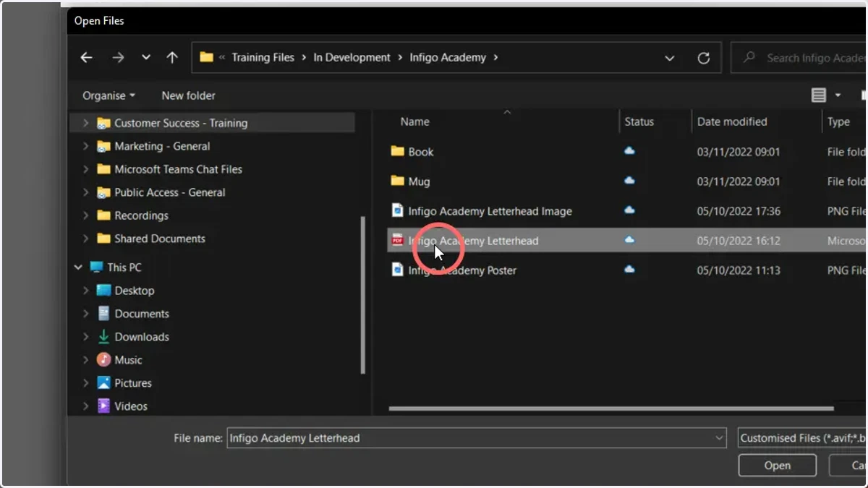868x488 pixels.
Task: Expand the Shared Documents node
Action: 85,239
